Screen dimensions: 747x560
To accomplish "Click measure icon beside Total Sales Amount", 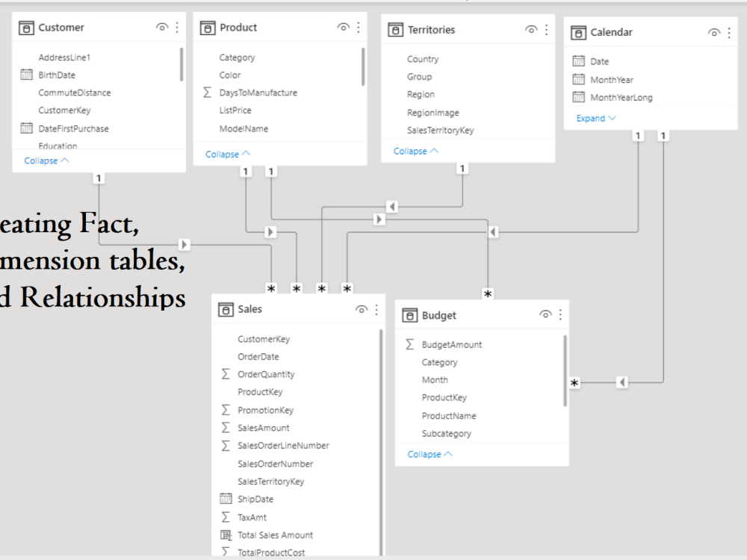I will 226,535.
